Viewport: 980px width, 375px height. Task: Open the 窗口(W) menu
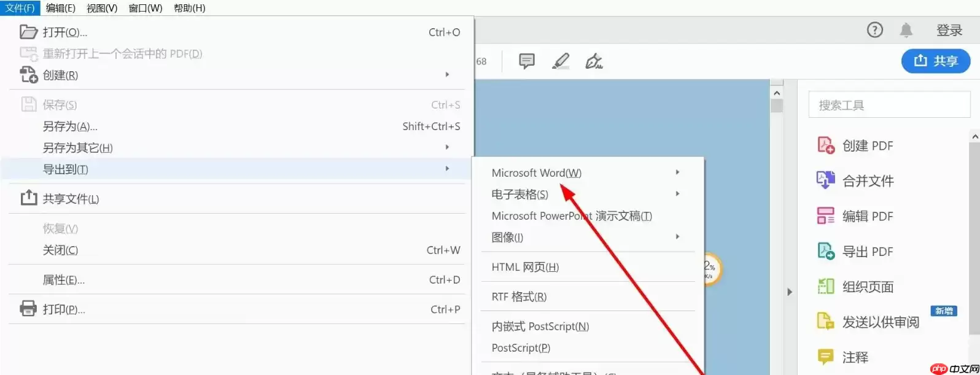pos(146,8)
